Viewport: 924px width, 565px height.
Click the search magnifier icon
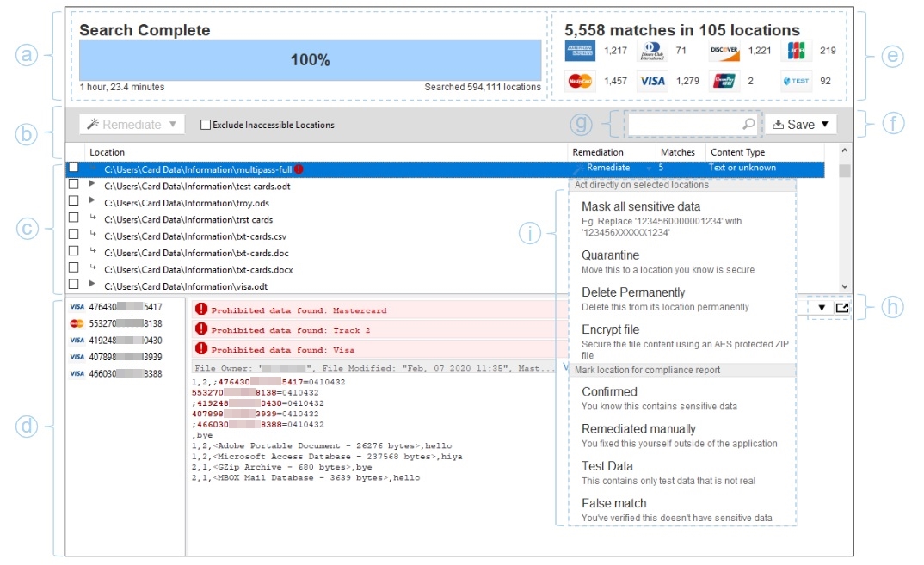(x=748, y=125)
